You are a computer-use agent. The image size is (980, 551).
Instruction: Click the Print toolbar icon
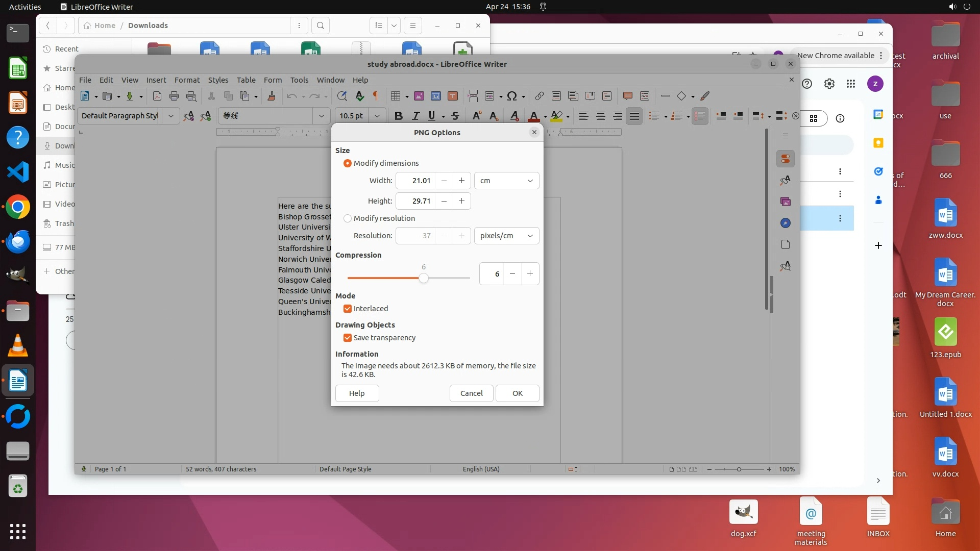tap(174, 96)
